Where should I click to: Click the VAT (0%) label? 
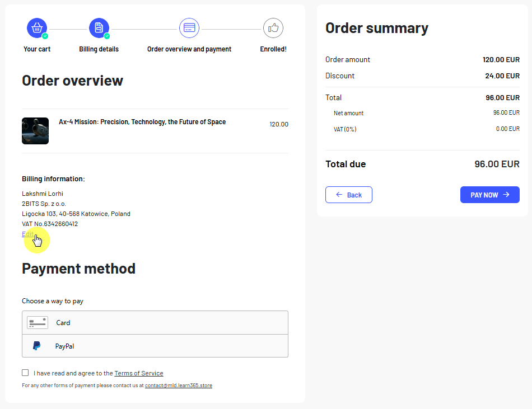tap(345, 129)
